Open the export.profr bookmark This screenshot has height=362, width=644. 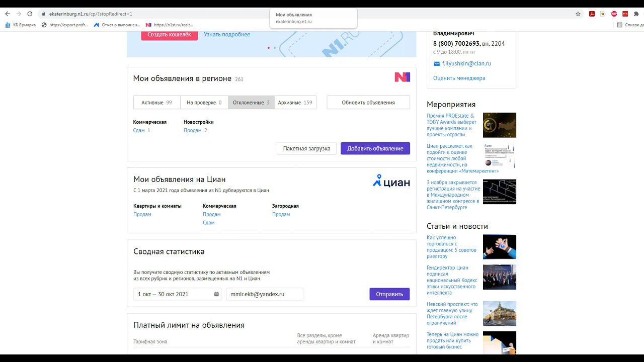point(65,25)
